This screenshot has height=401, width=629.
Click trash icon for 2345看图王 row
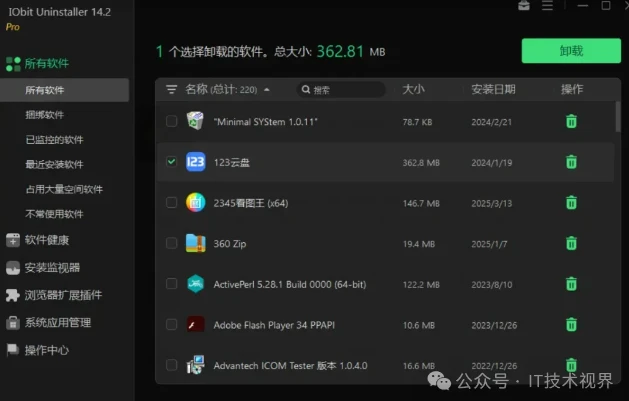571,203
